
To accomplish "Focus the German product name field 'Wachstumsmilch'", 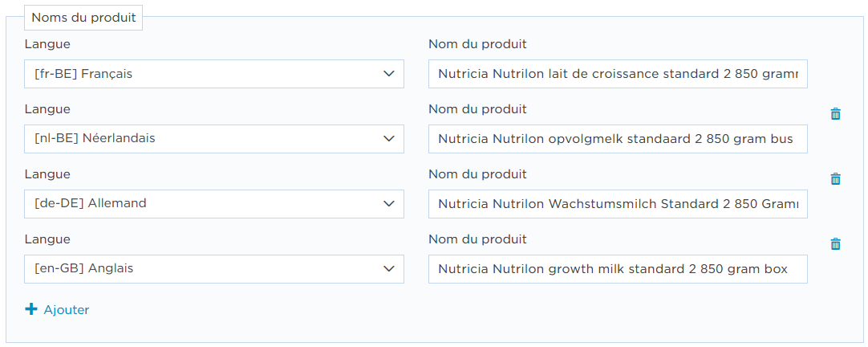I will pyautogui.click(x=618, y=203).
